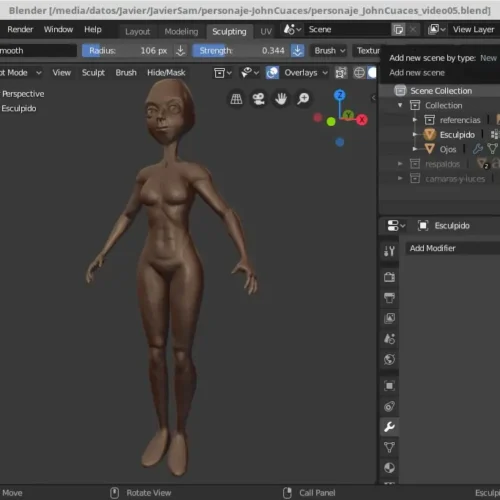Viewport: 500px width, 500px height.
Task: Expand the Ojos object row
Action: pyautogui.click(x=415, y=149)
